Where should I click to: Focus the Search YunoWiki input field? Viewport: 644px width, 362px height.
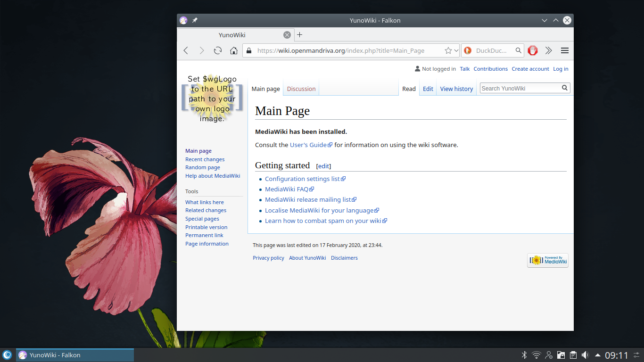coord(520,88)
